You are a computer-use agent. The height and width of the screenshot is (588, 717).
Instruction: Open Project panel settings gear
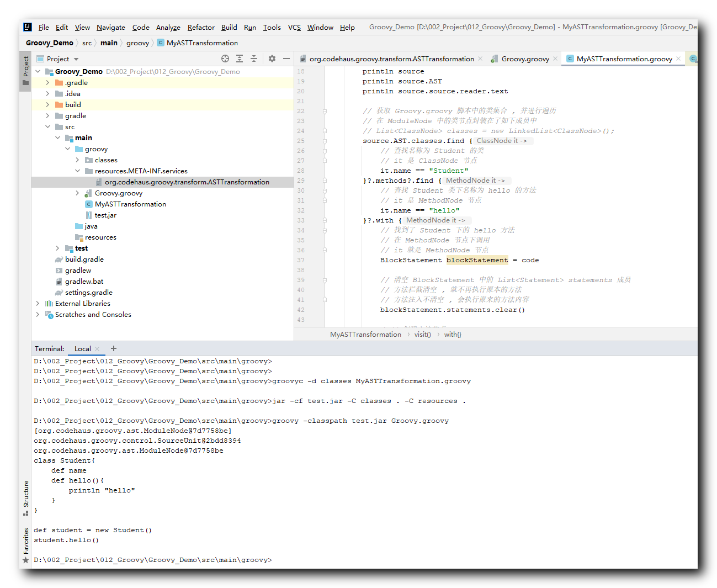point(272,59)
